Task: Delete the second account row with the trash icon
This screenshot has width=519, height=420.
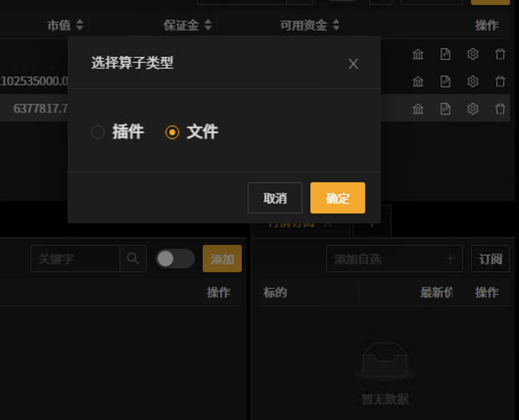Action: click(500, 82)
